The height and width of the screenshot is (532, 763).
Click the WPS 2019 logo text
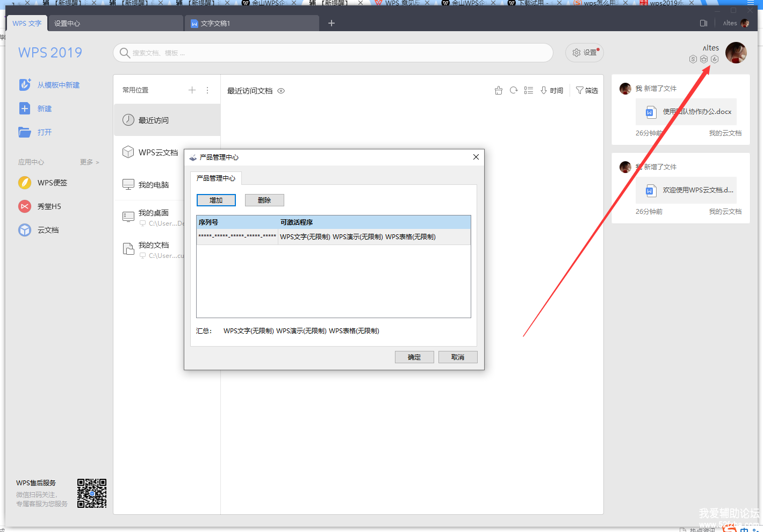(x=50, y=53)
